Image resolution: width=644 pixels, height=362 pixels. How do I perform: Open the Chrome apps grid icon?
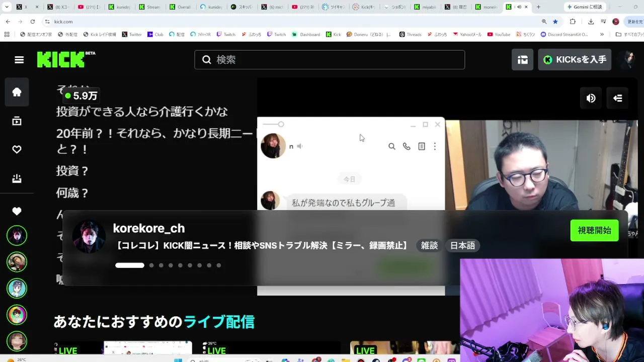7,35
